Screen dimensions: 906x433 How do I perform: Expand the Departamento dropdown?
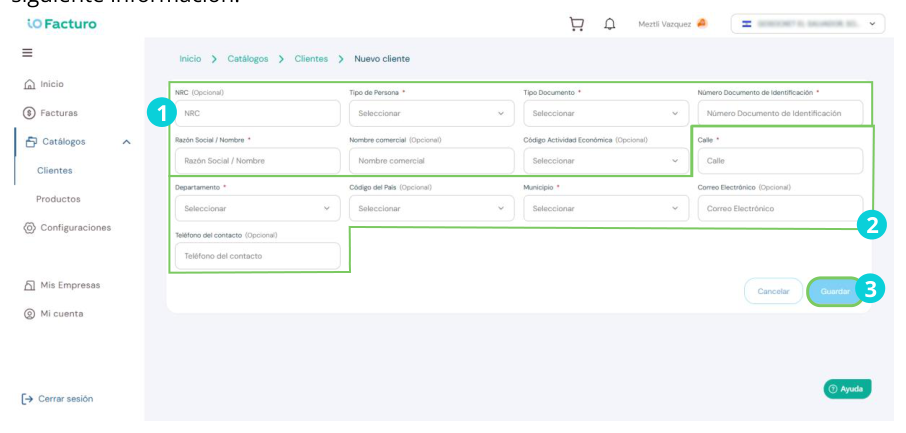click(x=257, y=208)
